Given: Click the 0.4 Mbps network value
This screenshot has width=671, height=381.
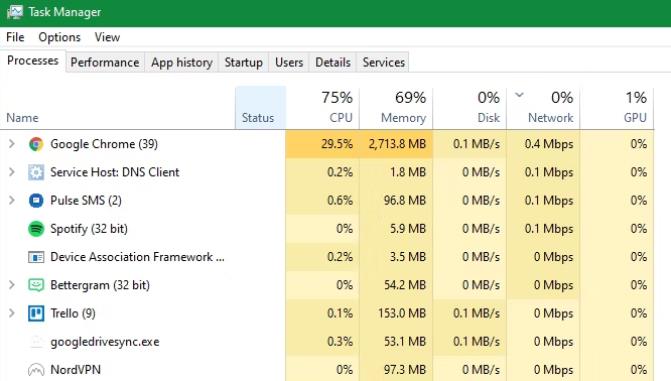Looking at the screenshot, I should 549,144.
